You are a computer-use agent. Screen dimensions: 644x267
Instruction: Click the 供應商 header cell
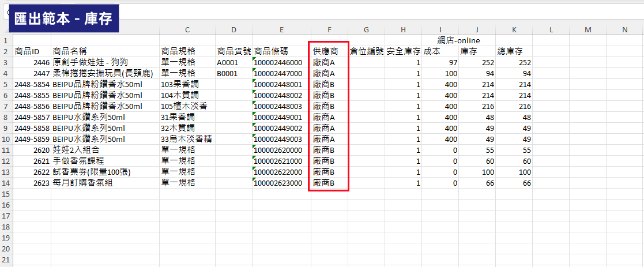coord(329,51)
